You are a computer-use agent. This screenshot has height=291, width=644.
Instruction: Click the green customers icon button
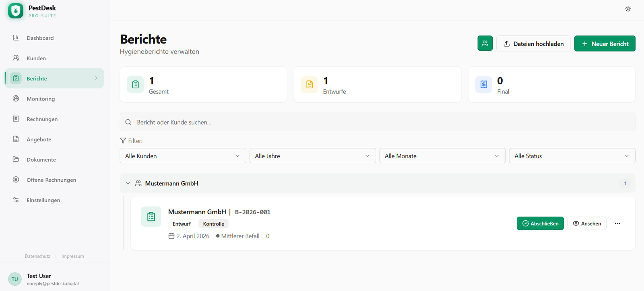point(485,43)
